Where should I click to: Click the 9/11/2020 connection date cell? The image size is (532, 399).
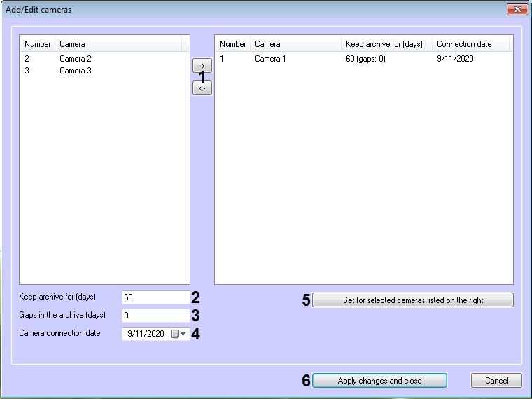coord(455,59)
